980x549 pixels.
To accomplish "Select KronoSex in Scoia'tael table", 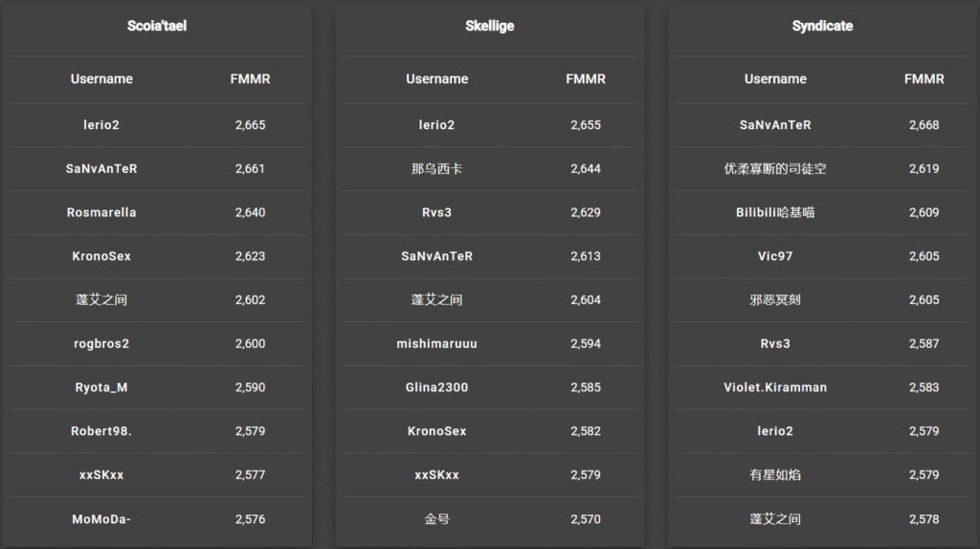I will pos(101,256).
